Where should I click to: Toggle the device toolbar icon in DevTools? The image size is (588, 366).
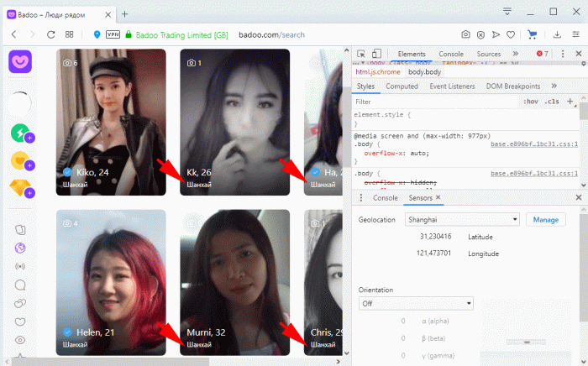(376, 54)
